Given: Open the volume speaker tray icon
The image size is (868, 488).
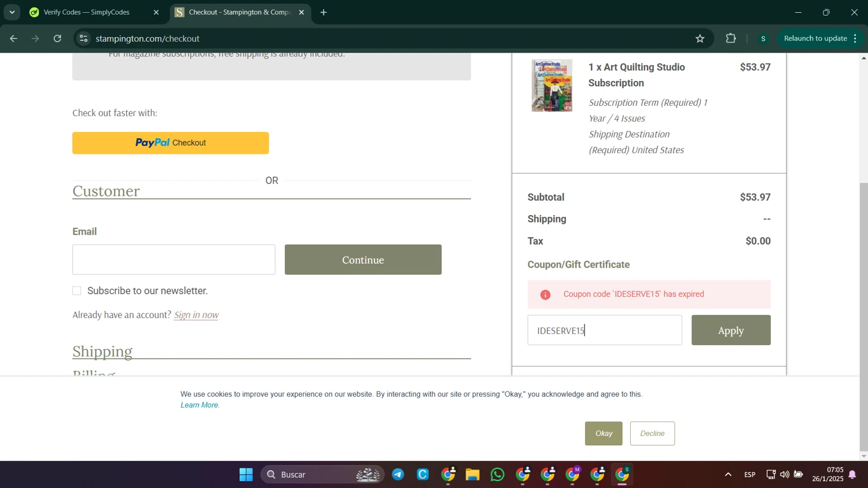Looking at the screenshot, I should coord(785,475).
